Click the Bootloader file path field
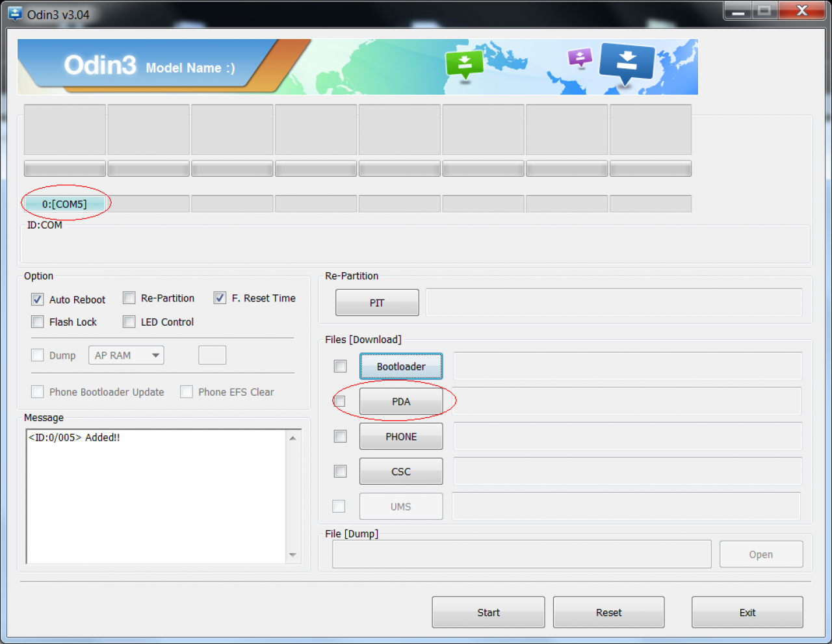The width and height of the screenshot is (832, 644). pyautogui.click(x=627, y=367)
